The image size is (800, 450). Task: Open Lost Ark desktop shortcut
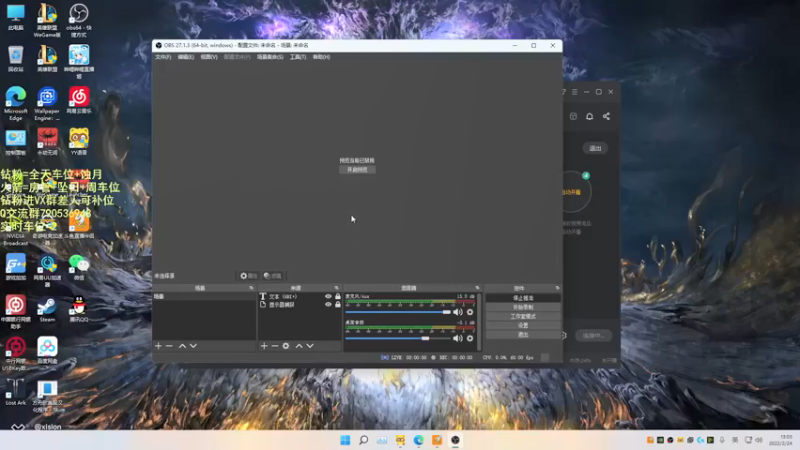(x=15, y=392)
